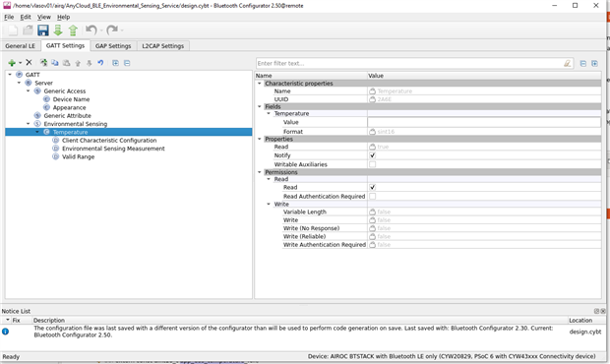Collapse all GATT tree nodes

tap(127, 63)
